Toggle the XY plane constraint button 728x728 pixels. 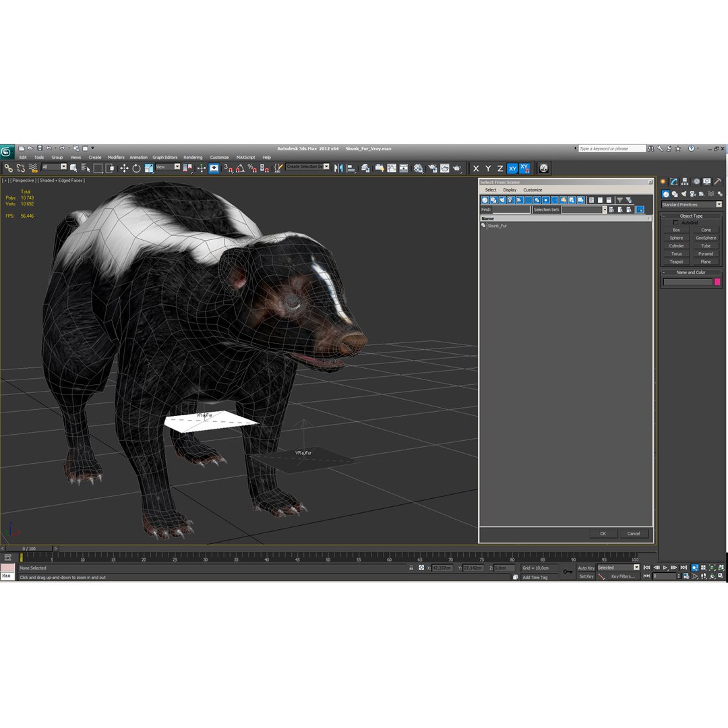click(512, 169)
